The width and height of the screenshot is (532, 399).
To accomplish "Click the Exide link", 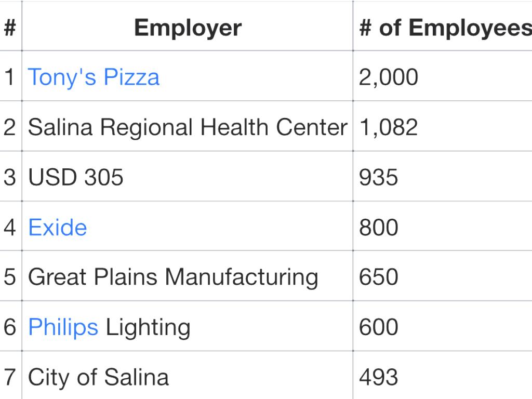I will (x=57, y=228).
